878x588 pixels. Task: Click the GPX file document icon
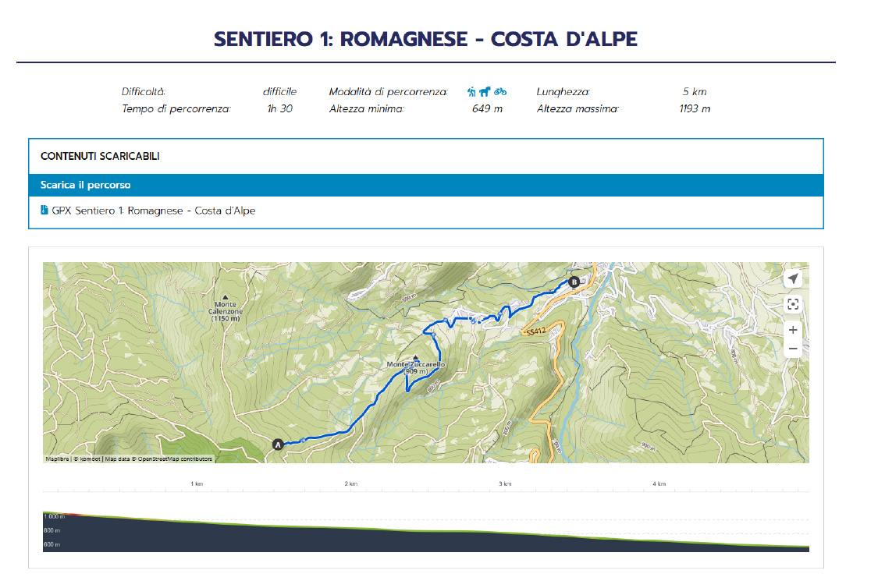click(44, 211)
